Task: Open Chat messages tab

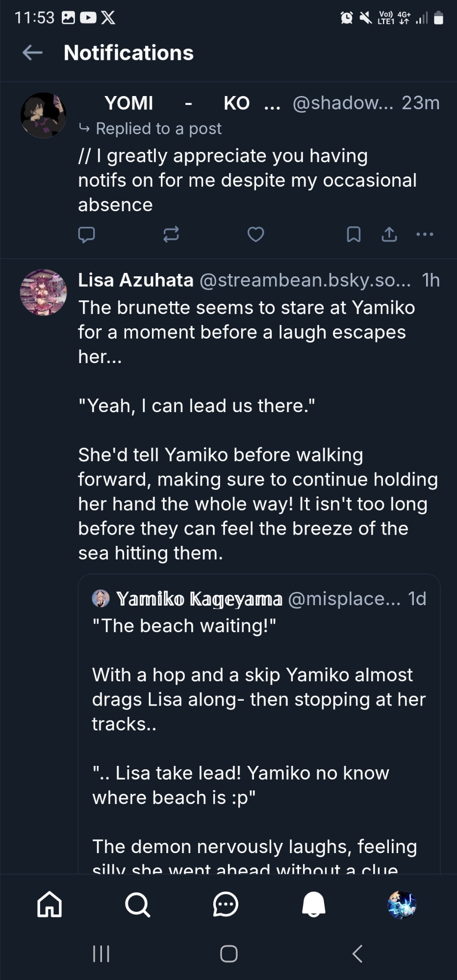Action: pyautogui.click(x=226, y=905)
